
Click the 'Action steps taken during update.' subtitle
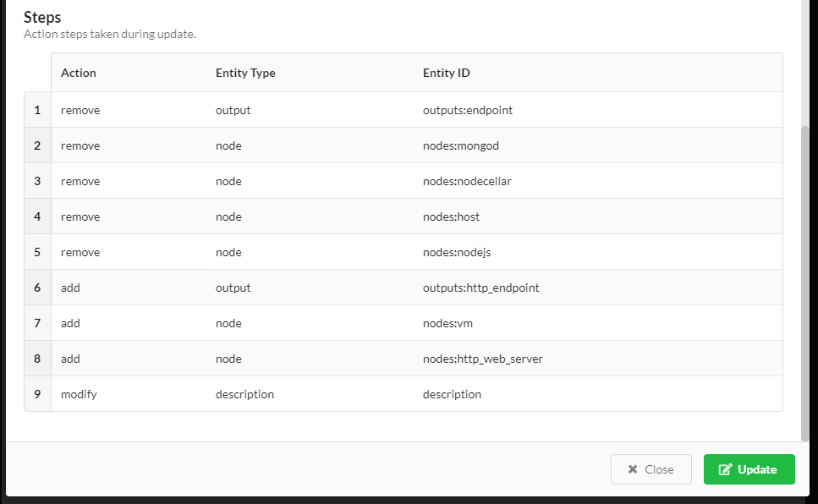coord(110,34)
